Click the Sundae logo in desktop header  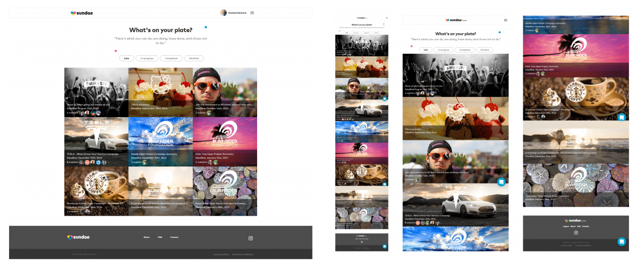pyautogui.click(x=82, y=13)
